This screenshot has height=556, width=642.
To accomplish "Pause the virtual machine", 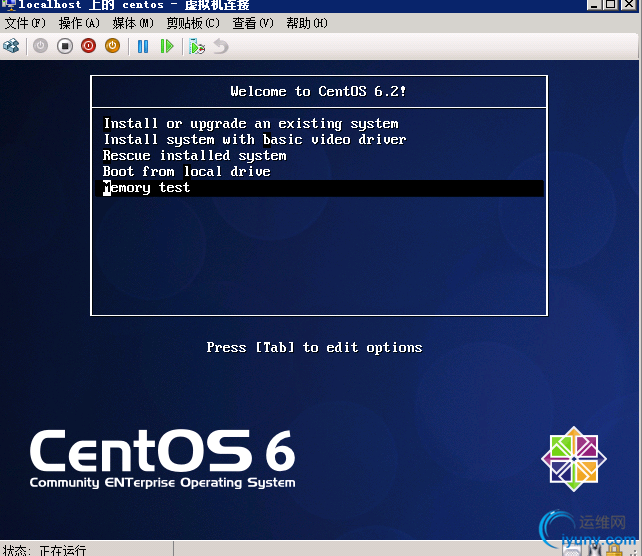I will point(143,46).
